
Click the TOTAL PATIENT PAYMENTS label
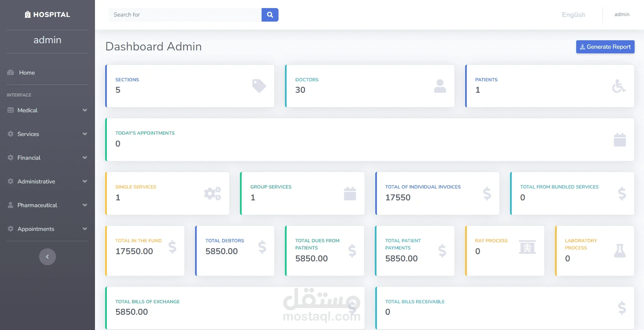403,244
